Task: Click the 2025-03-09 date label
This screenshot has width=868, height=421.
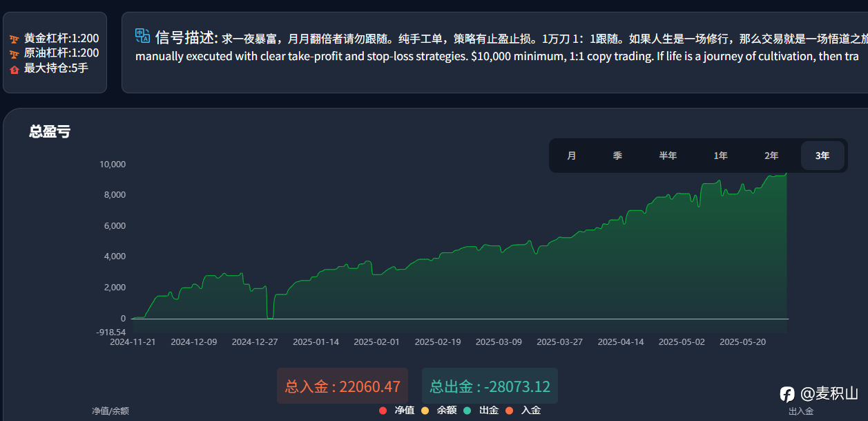Action: click(499, 342)
